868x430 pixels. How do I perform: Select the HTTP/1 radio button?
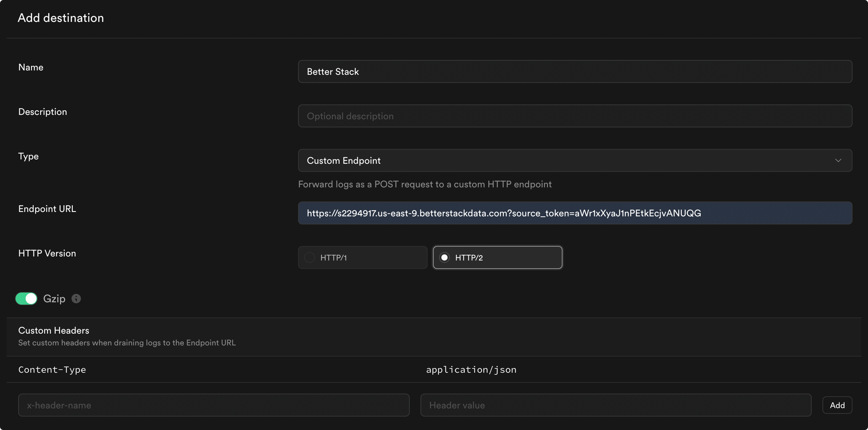pyautogui.click(x=309, y=257)
